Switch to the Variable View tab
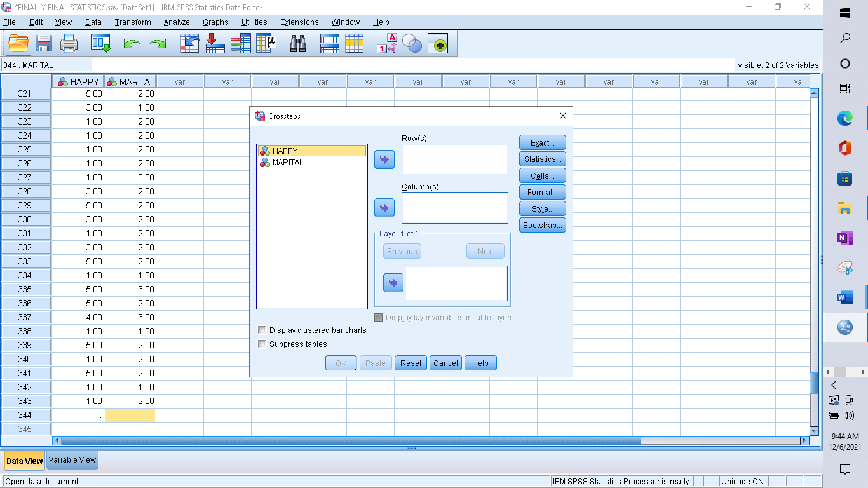Viewport: 868px width, 488px height. [x=71, y=460]
